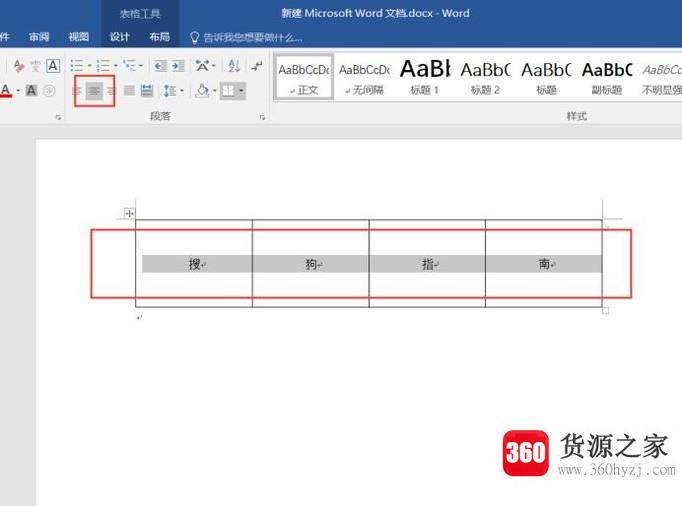The image size is (682, 506).
Task: Toggle Character Shading gray A icon
Action: pos(31,90)
